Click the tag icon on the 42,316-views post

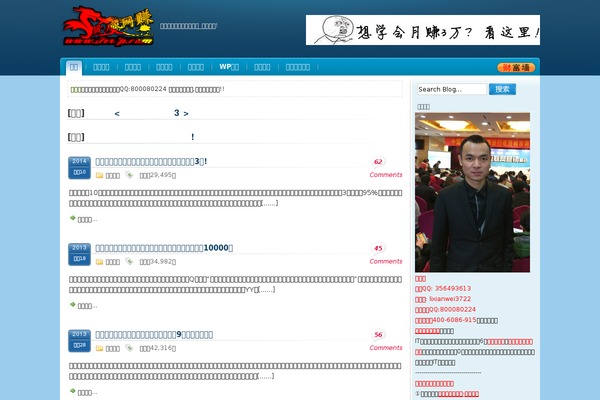point(129,348)
